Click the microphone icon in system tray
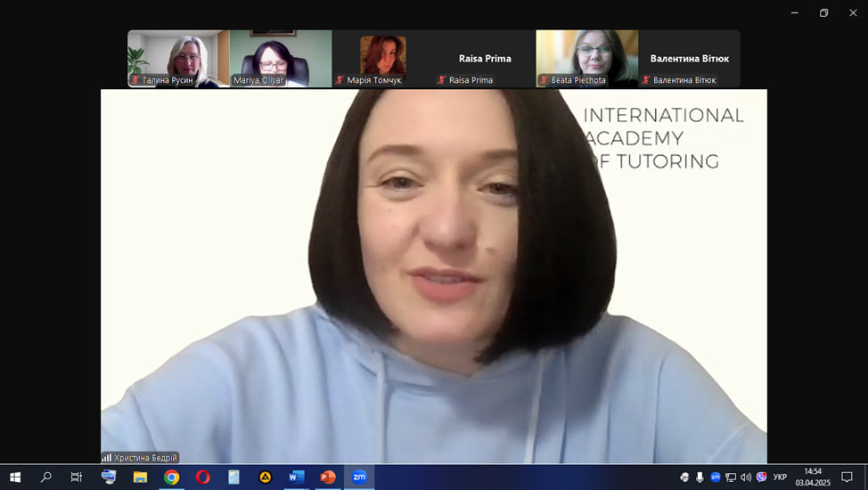The height and width of the screenshot is (490, 868). coord(700,478)
